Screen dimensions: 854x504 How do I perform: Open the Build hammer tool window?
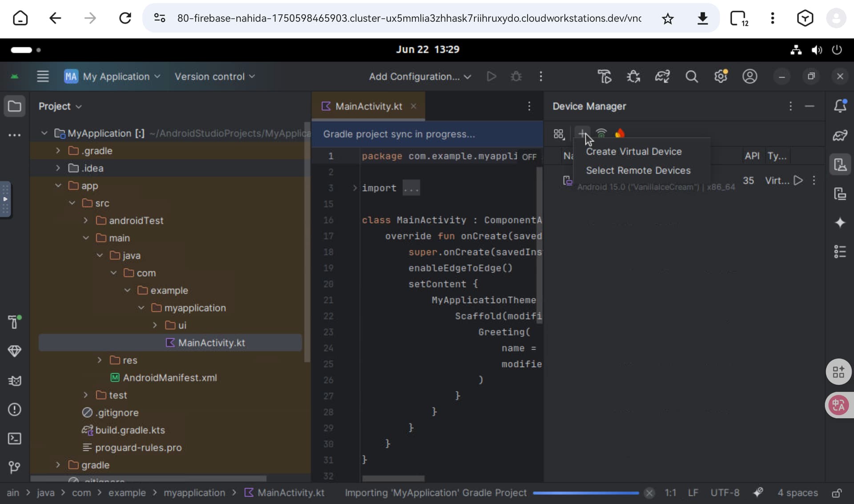point(15,322)
